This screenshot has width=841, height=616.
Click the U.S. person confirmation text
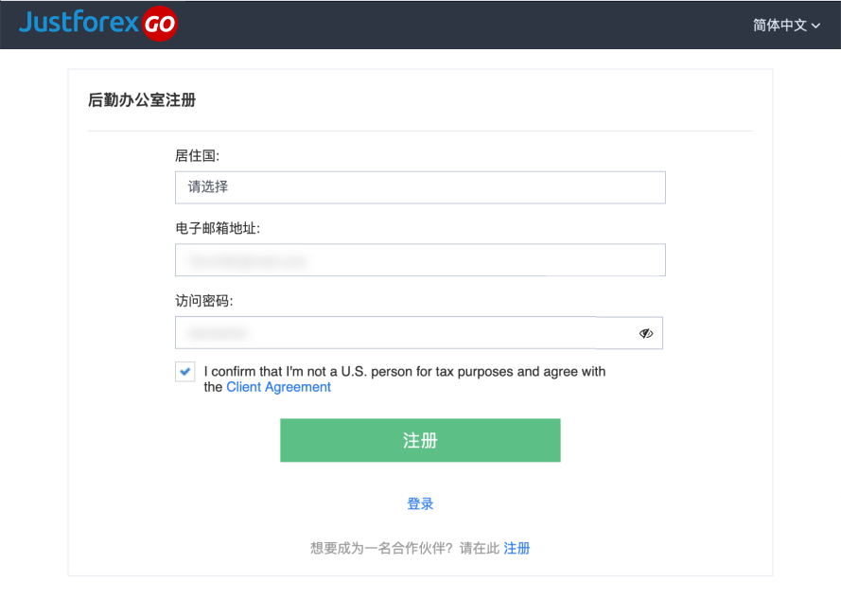(404, 379)
